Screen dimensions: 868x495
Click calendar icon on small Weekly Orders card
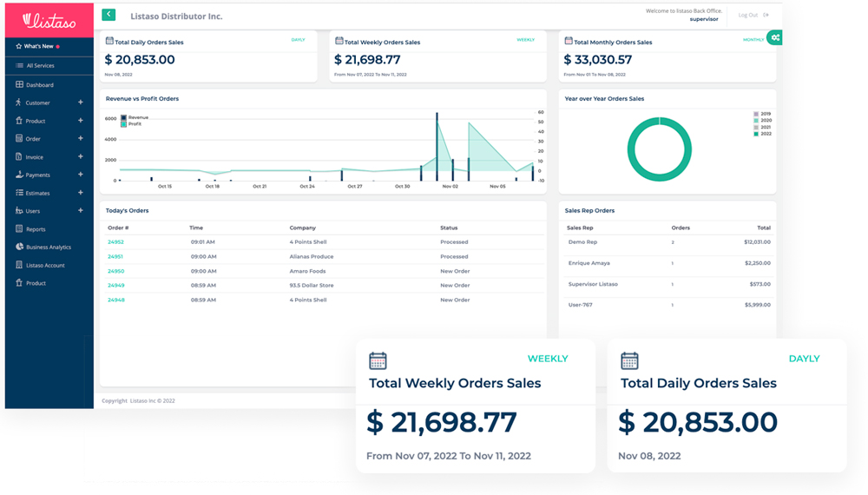339,41
